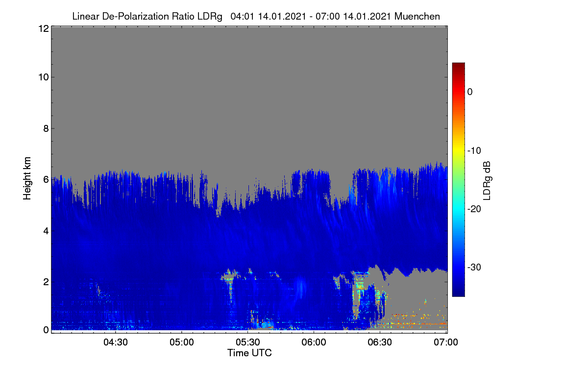This screenshot has height=392, width=588.
Task: Click the 06:00 time tick label
Action: click(x=314, y=342)
